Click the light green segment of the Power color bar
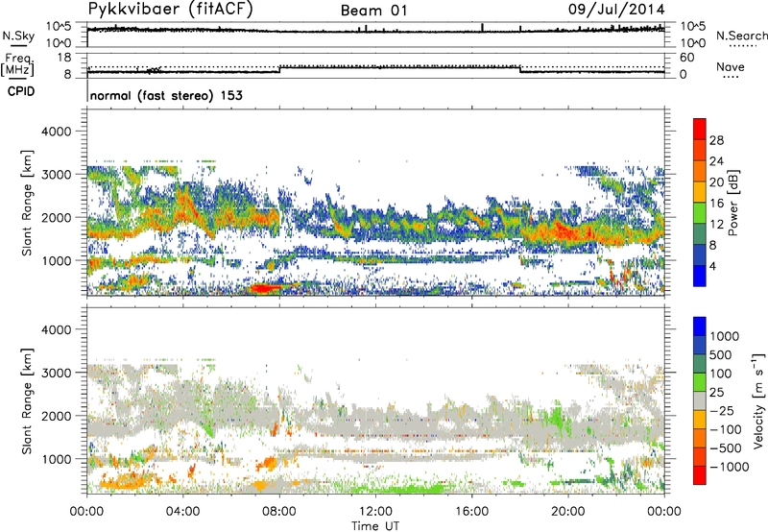768x532 pixels. 700,212
